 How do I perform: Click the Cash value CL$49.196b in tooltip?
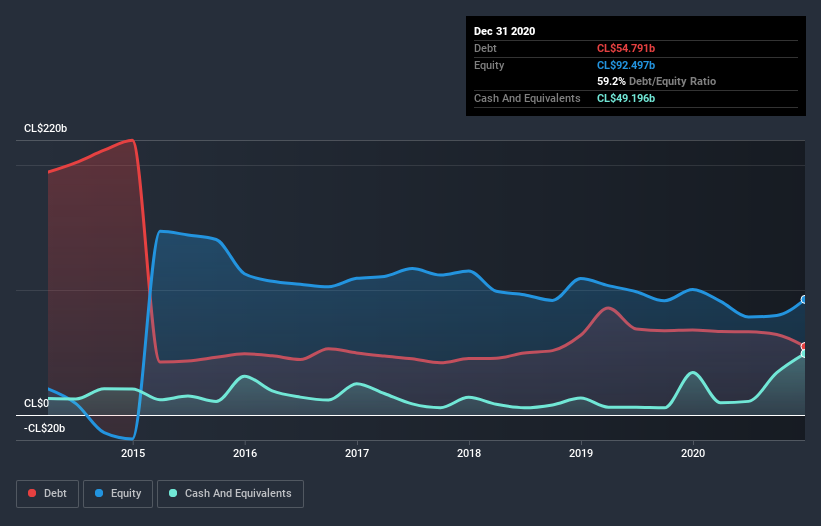point(626,98)
